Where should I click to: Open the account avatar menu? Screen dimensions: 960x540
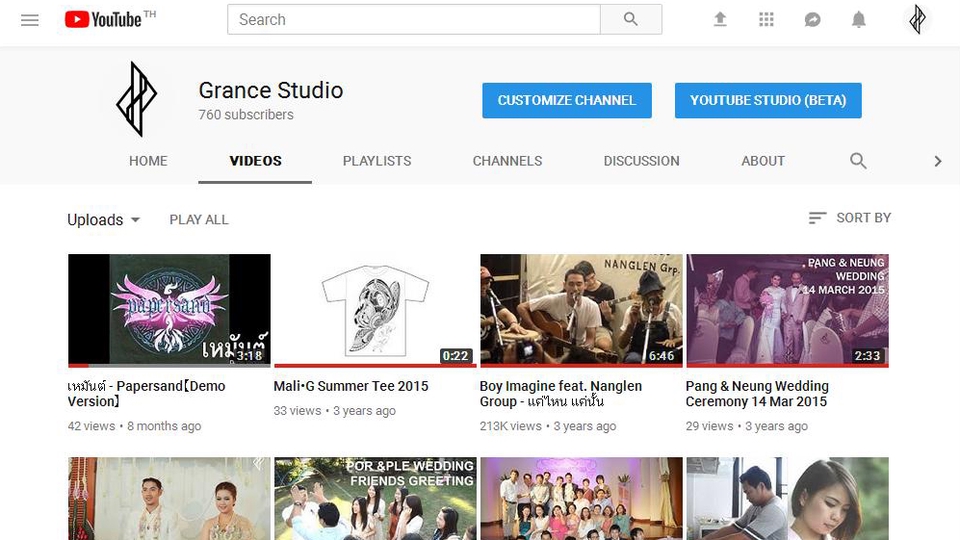coord(917,20)
